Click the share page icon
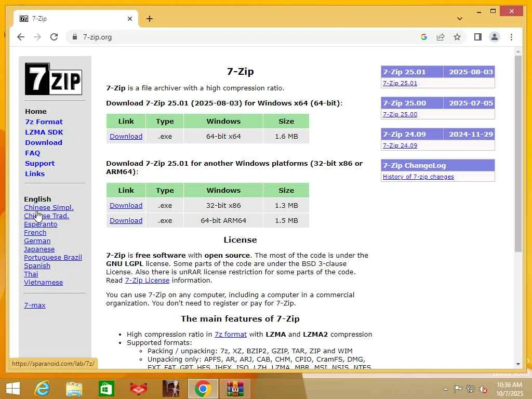 441,37
